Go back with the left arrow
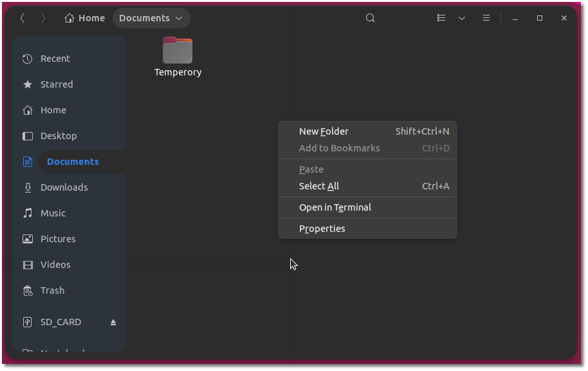Viewport: 588px width, 371px height. click(x=23, y=18)
